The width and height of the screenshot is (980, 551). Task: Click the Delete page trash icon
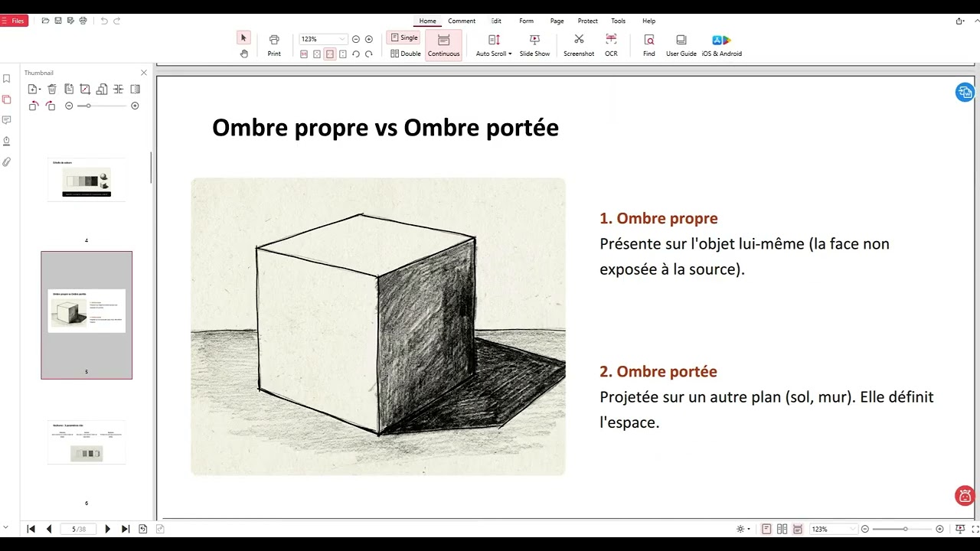point(52,90)
